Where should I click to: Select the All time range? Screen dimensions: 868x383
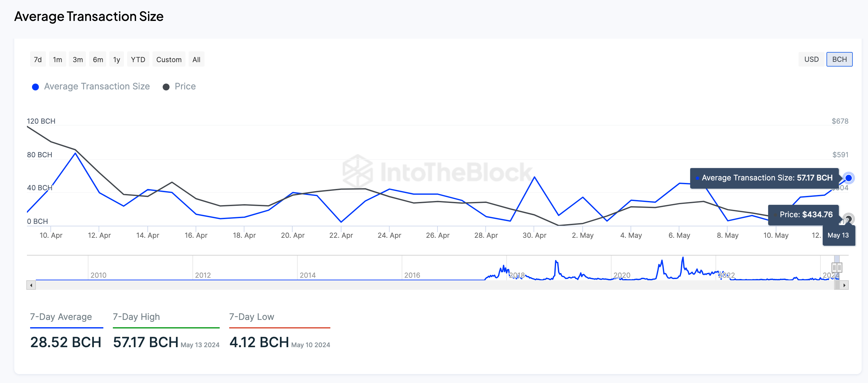(x=196, y=59)
